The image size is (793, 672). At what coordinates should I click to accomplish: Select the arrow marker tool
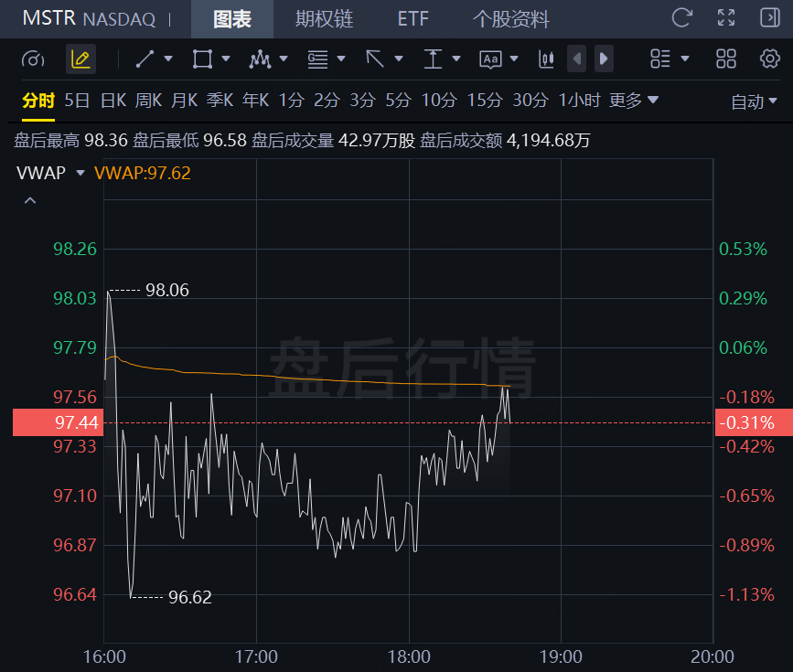tap(375, 59)
